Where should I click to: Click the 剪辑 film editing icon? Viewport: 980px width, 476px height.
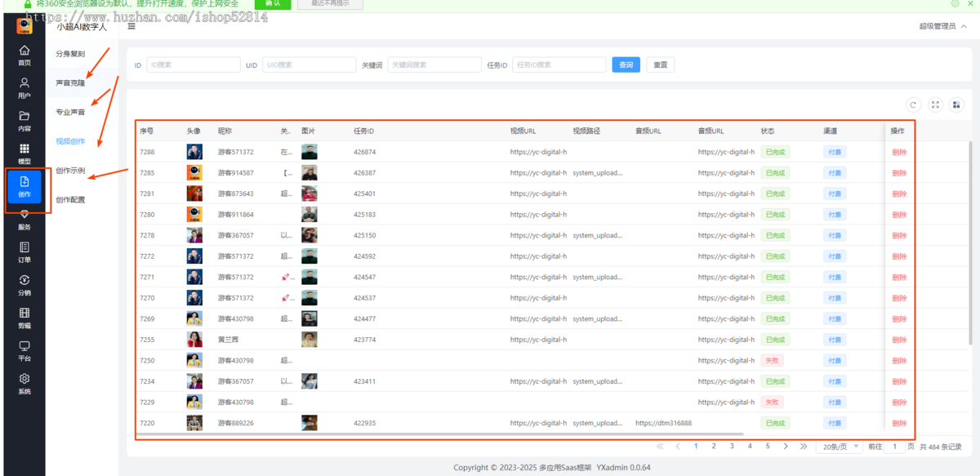pos(24,314)
